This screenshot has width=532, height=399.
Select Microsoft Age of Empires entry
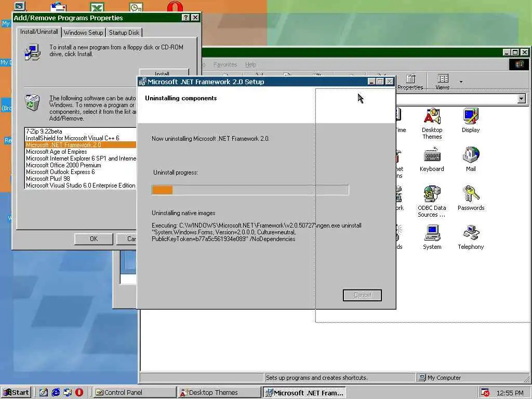[x=81, y=152]
